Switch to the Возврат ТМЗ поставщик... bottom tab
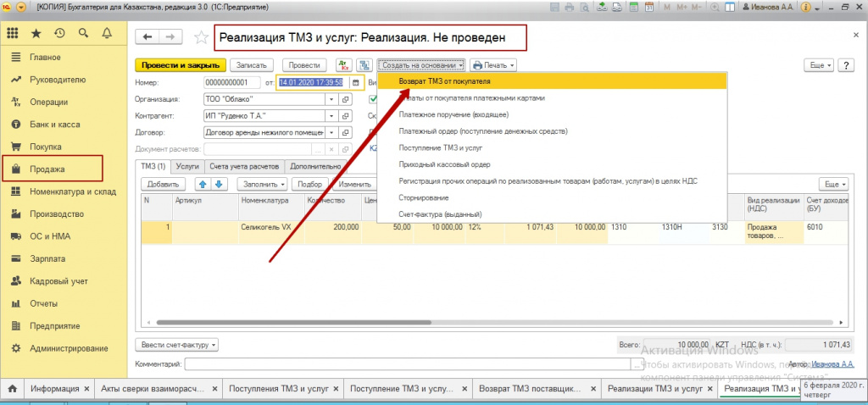The height and width of the screenshot is (405, 868). [536, 388]
